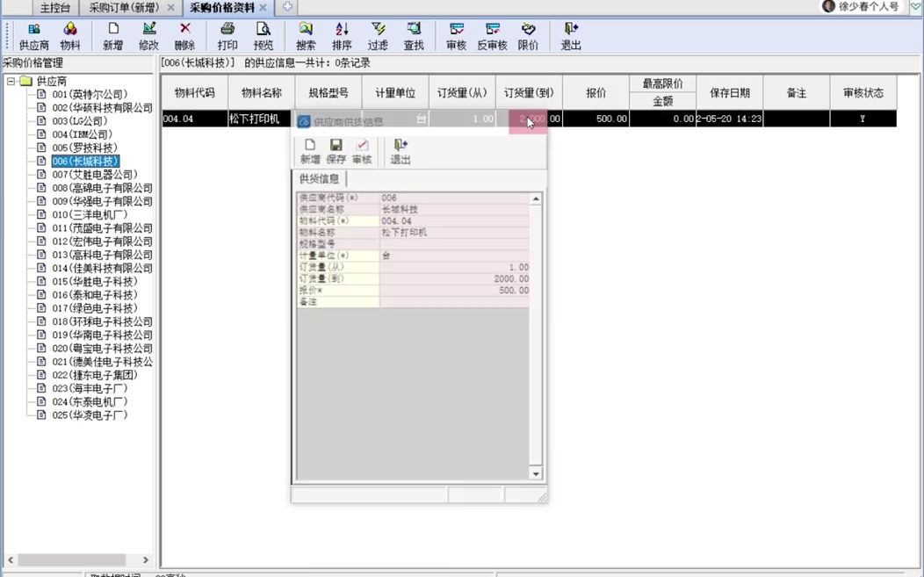Open print preview with 预览 icon
924x577 pixels.
coord(263,36)
